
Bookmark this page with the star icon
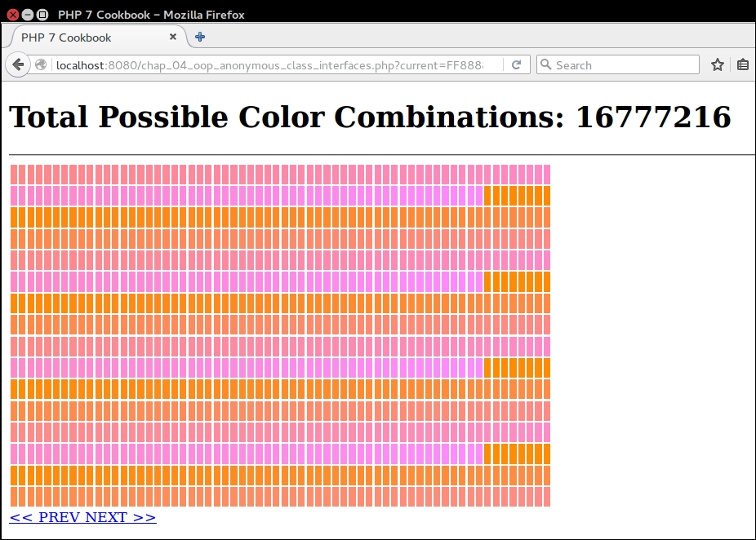(718, 64)
